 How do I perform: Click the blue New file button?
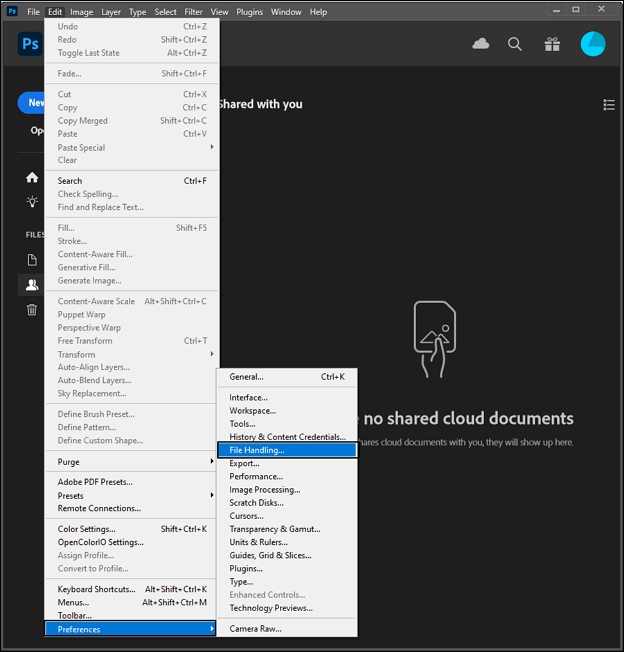(31, 103)
